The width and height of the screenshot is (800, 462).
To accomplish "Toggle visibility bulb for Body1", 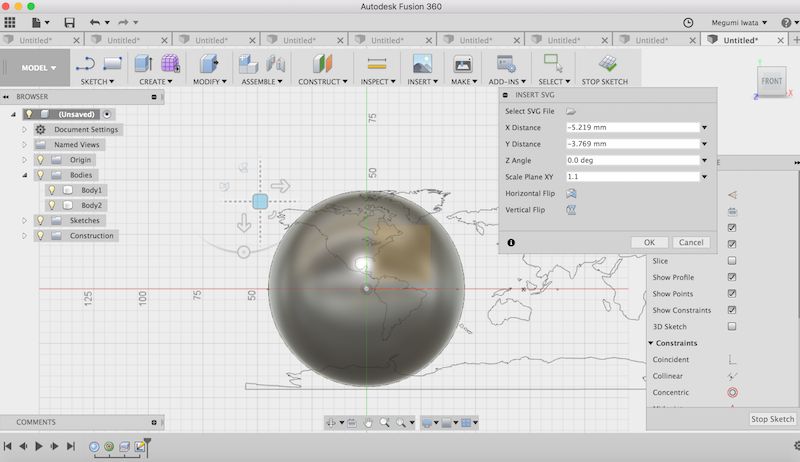I will pos(52,190).
